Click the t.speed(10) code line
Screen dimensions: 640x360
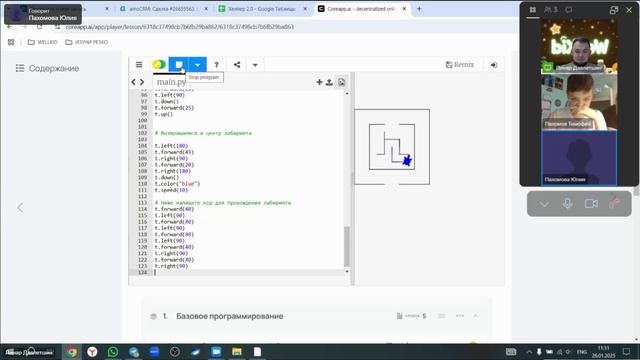[x=171, y=190]
